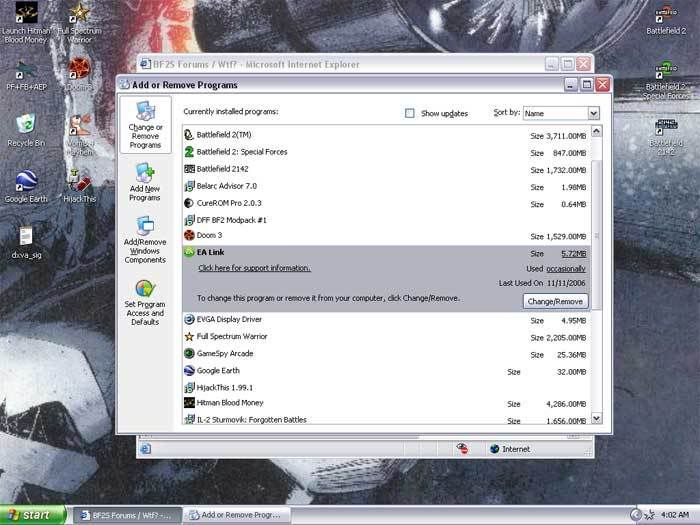The image size is (700, 525).
Task: Click Change/Remove button for EA Link
Action: [555, 301]
